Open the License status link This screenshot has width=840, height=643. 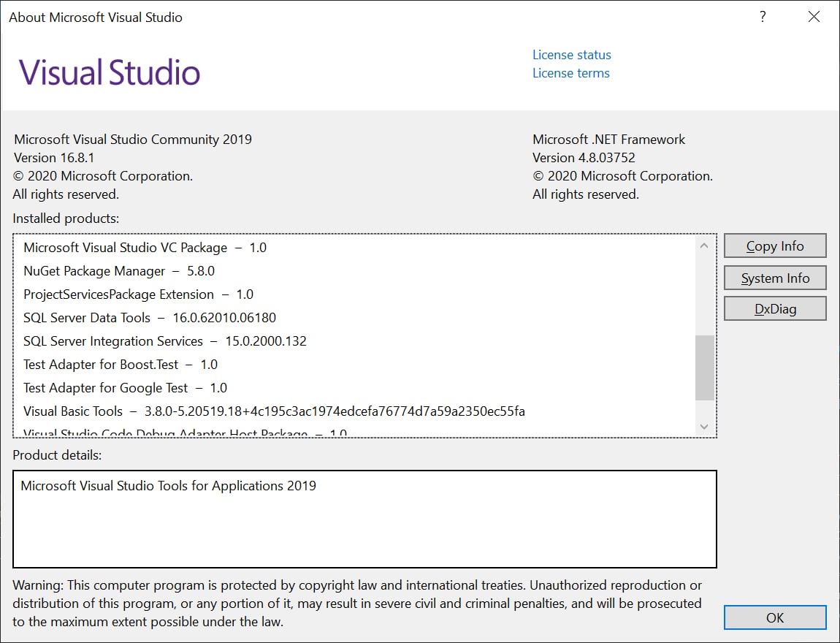point(572,55)
